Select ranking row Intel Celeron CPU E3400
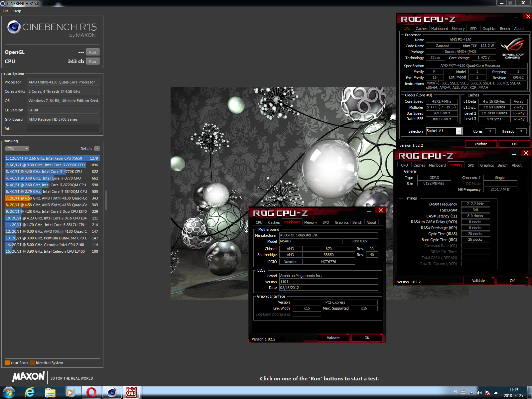Viewport: 532px width, 399px height. 52,251
